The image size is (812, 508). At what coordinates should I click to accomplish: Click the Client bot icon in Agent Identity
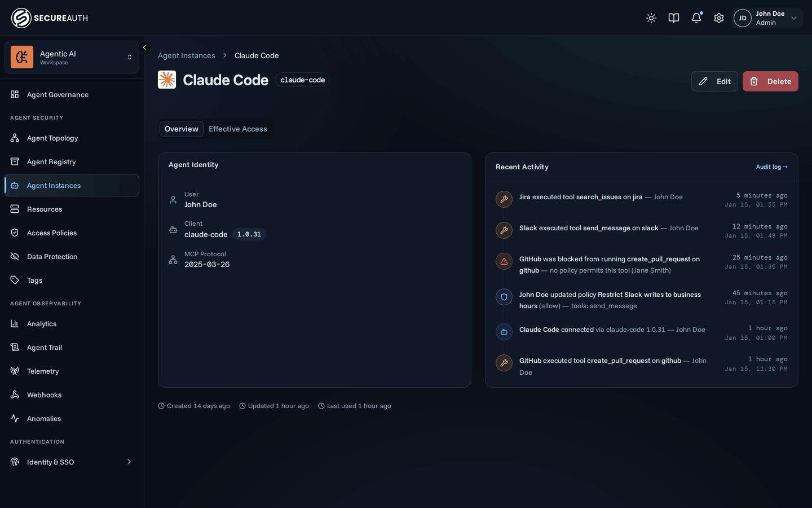(x=173, y=230)
